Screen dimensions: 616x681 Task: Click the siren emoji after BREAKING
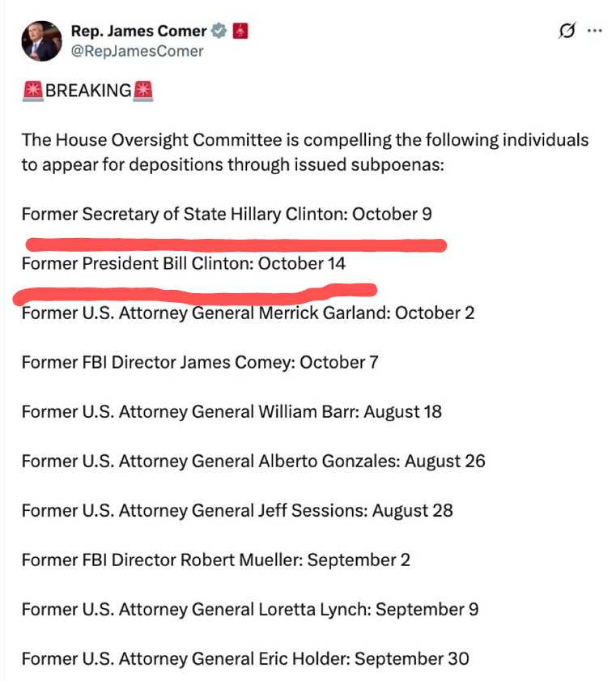click(143, 91)
